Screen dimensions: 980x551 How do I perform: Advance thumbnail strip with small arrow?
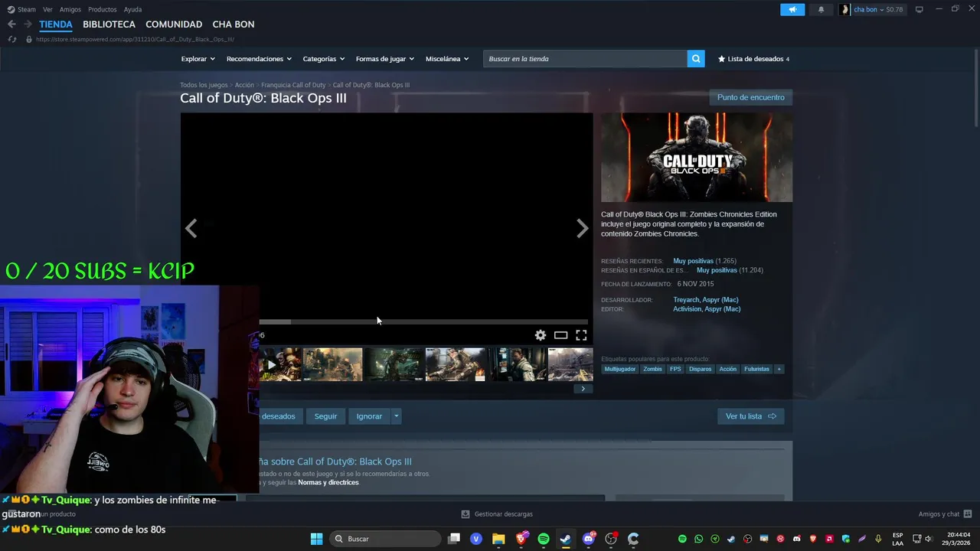[x=583, y=389]
